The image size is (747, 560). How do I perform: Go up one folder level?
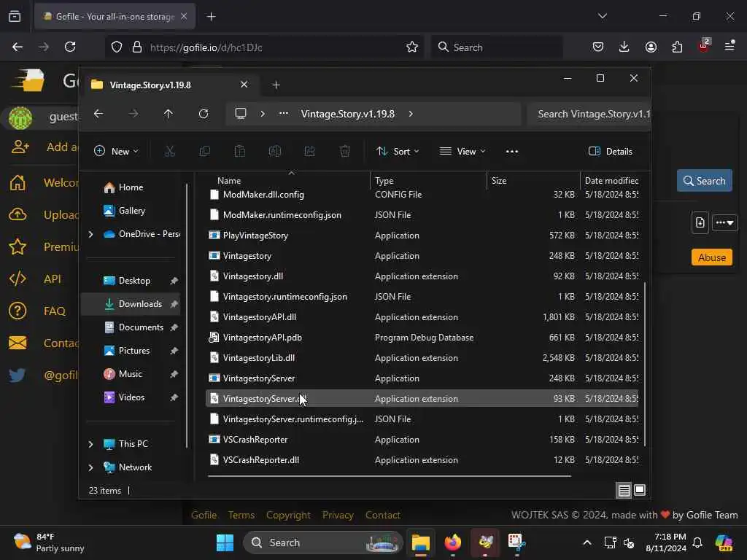(x=169, y=114)
